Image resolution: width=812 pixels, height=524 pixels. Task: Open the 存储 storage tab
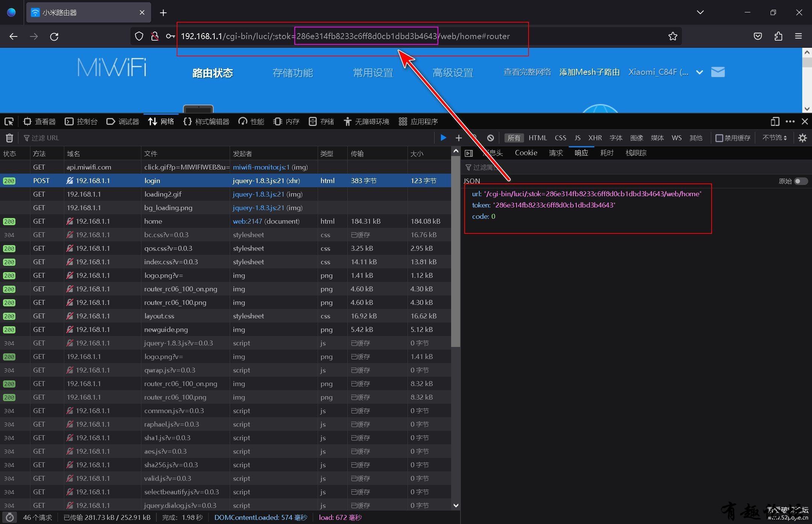tap(321, 122)
